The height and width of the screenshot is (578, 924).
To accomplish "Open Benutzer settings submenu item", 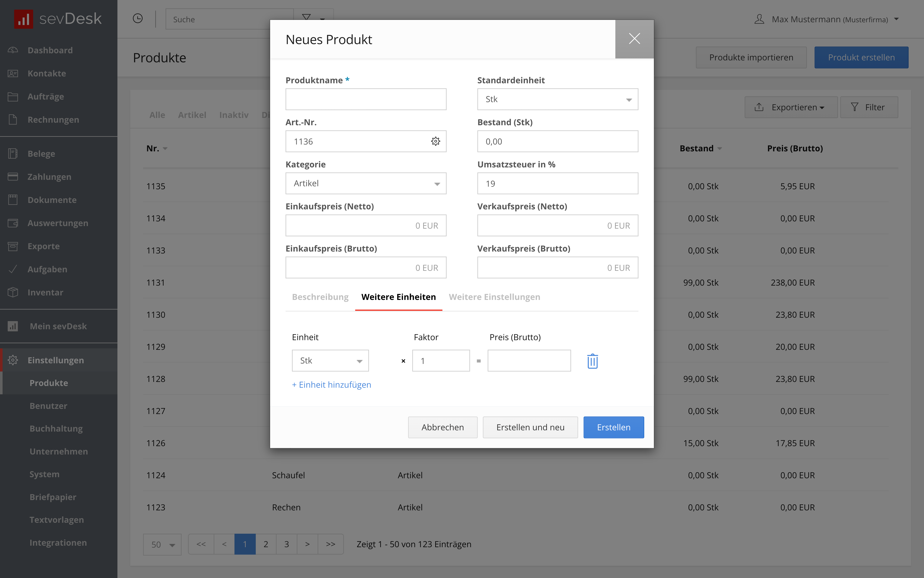I will (x=49, y=406).
